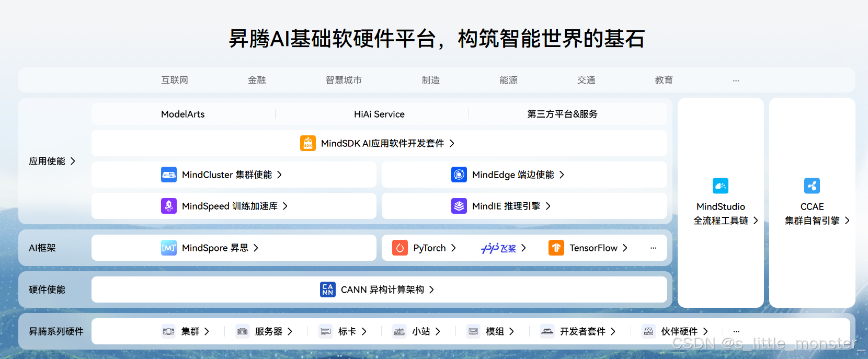Open the 开发者套件 hardware link
Viewport: 868px width, 359px height.
point(583,331)
